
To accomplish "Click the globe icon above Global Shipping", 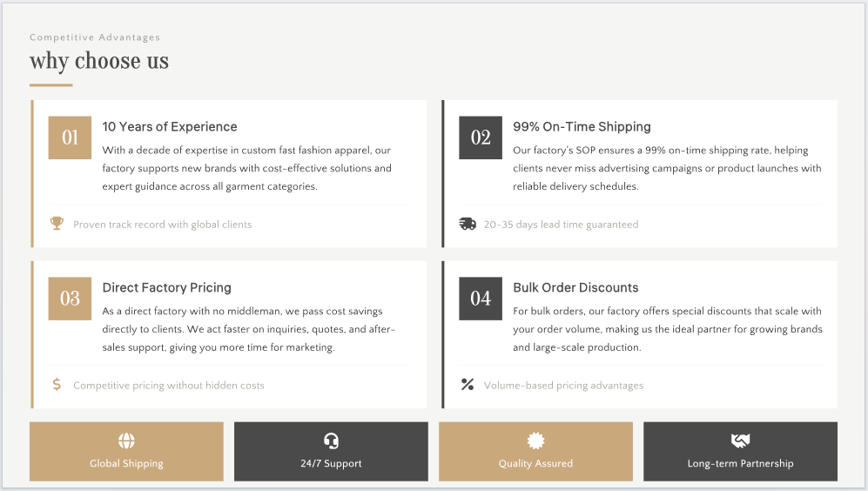I will 126,441.
